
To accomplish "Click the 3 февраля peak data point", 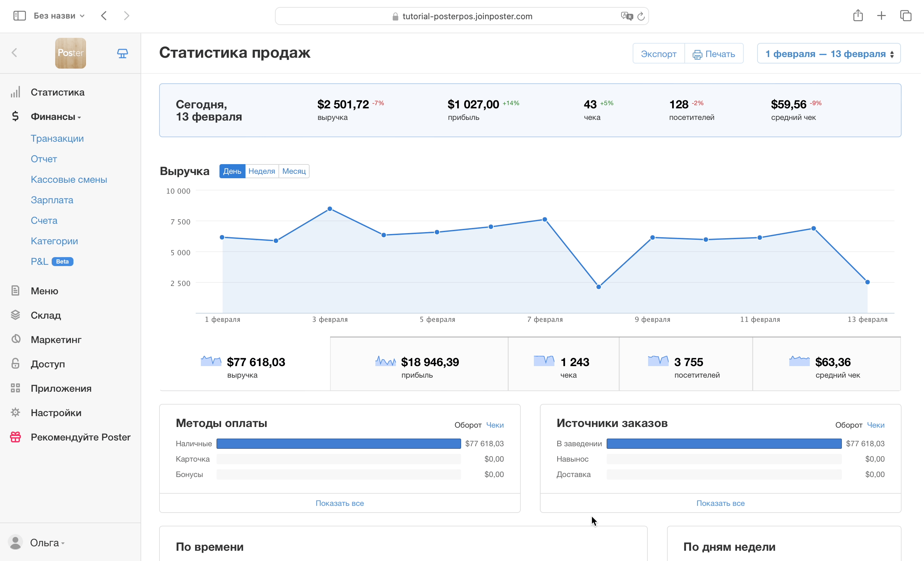I will pos(329,209).
